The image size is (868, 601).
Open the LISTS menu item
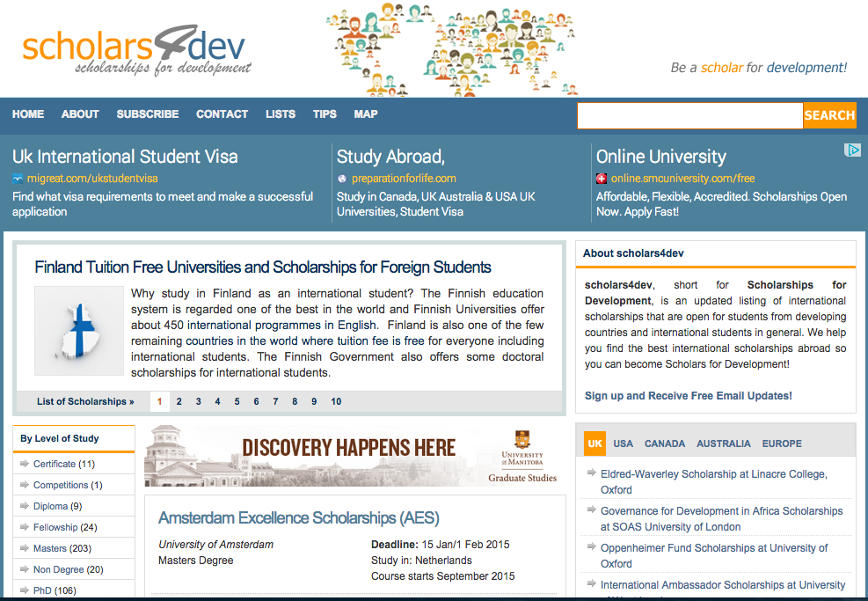point(281,114)
